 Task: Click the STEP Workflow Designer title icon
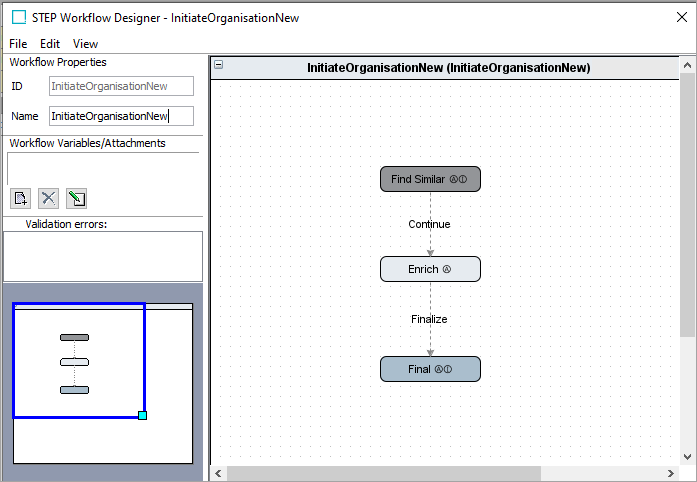pos(19,18)
